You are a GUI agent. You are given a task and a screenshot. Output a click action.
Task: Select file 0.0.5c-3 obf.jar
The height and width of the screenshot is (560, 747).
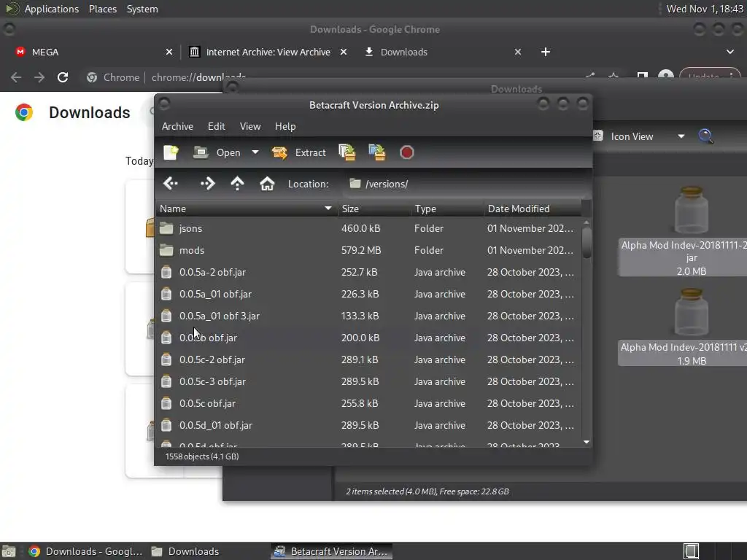point(368,382)
